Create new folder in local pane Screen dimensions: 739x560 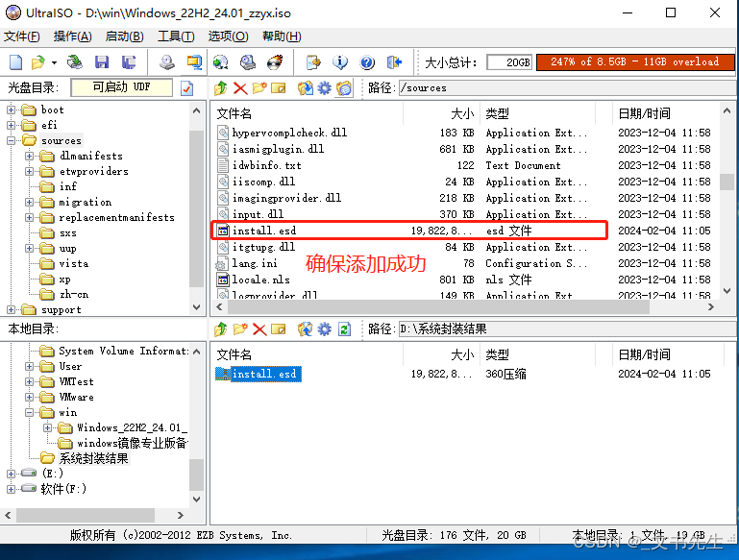[240, 329]
